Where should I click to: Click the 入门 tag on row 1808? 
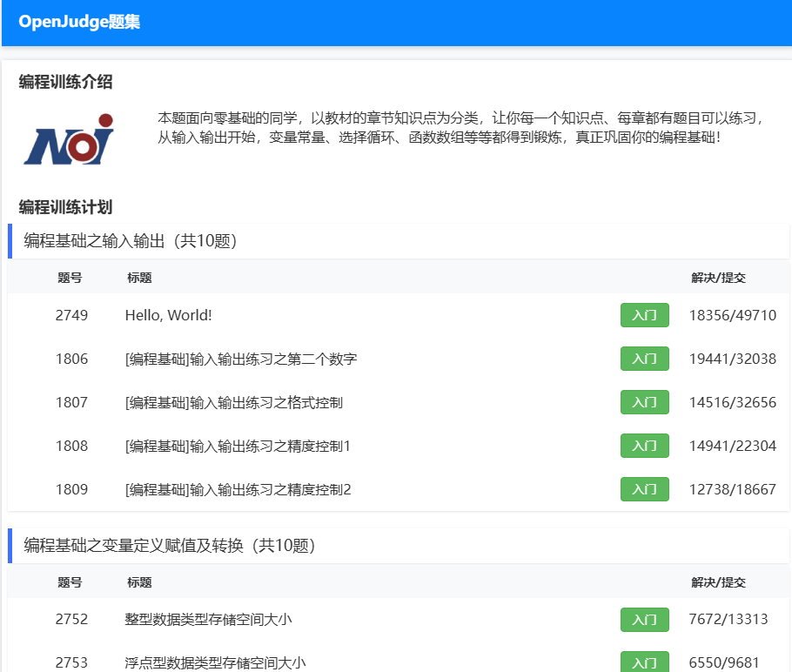click(645, 446)
